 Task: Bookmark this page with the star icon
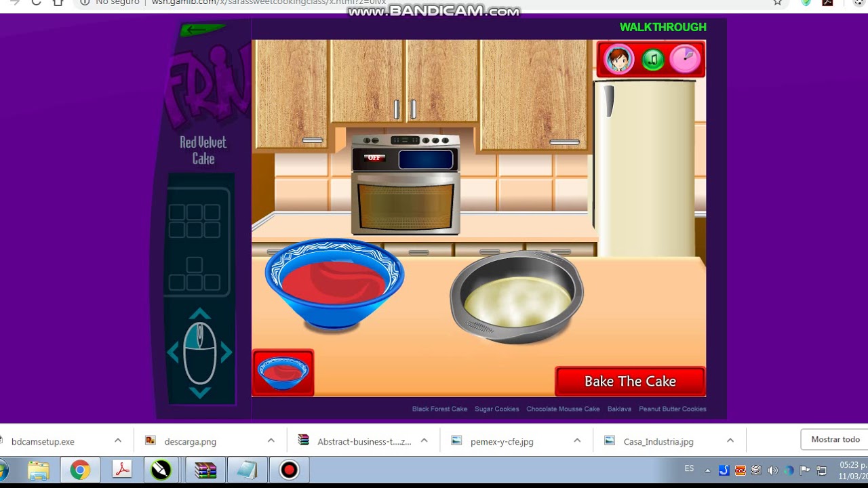coord(777,3)
